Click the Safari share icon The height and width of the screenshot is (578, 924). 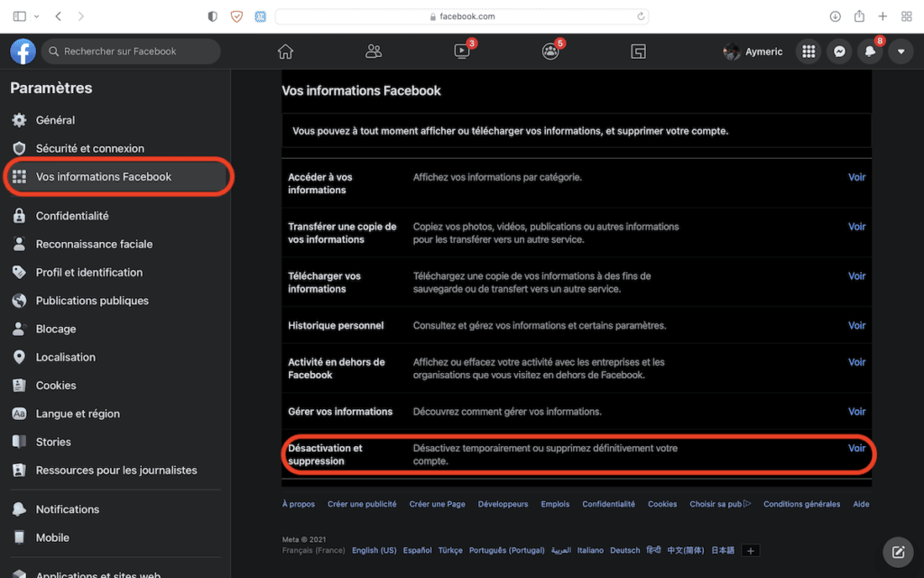859,16
